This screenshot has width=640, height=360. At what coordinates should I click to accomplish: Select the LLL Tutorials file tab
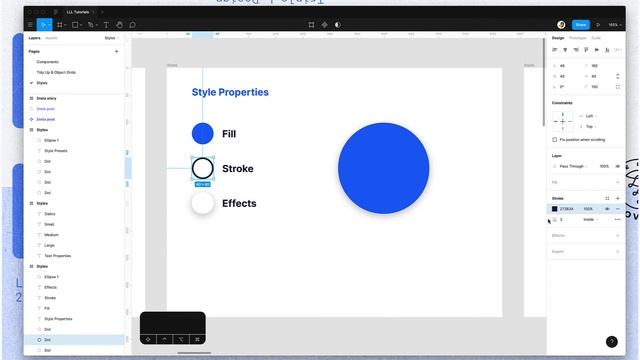click(x=78, y=12)
